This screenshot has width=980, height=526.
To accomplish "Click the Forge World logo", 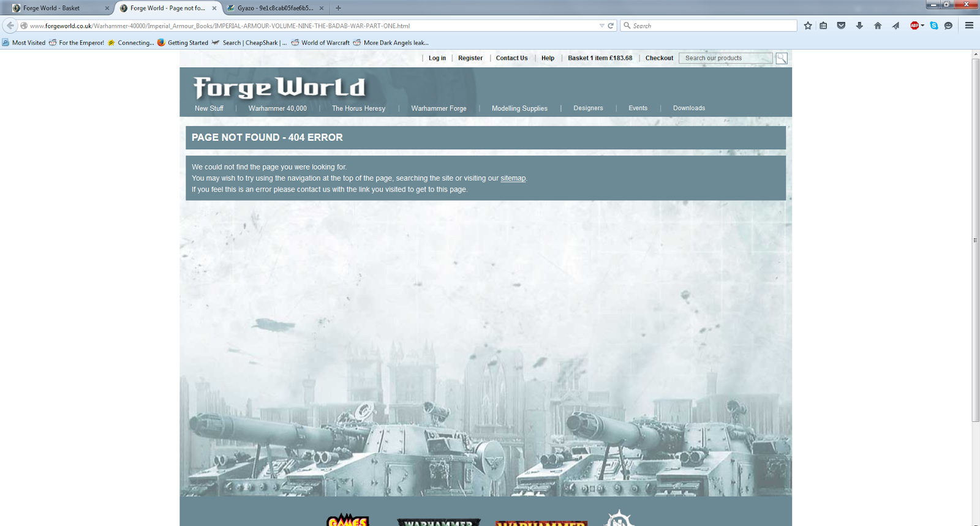I will pos(279,88).
